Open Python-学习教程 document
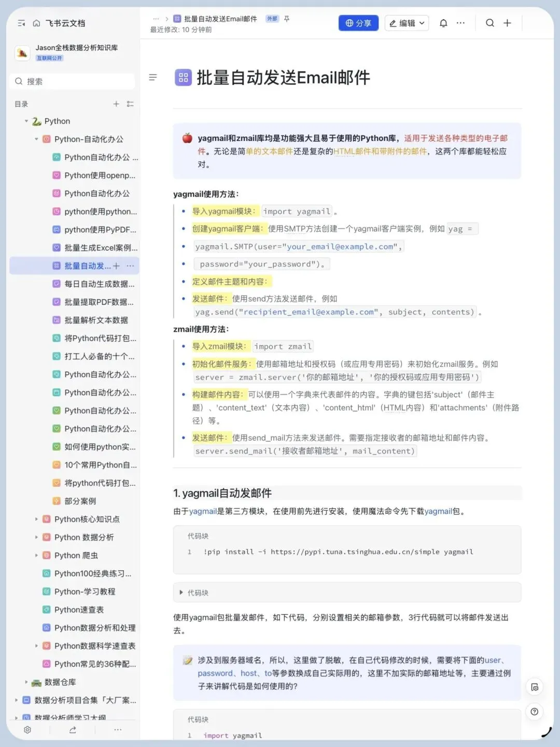This screenshot has width=560, height=747. coord(79,591)
